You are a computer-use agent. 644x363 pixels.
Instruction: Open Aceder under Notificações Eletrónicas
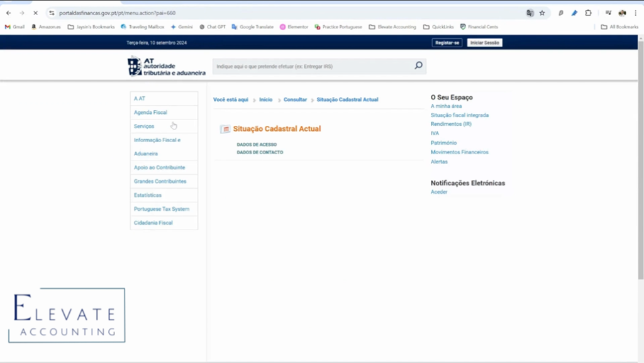[439, 192]
